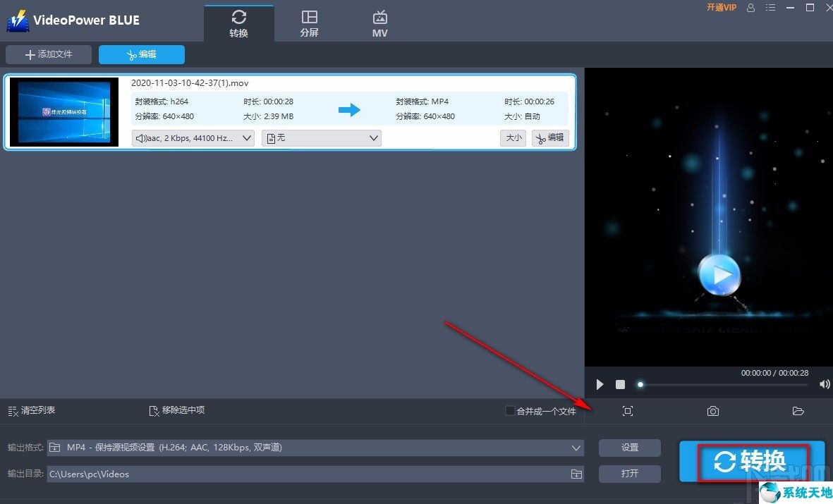The width and height of the screenshot is (833, 504).
Task: Open the 设置 settings button
Action: [629, 447]
